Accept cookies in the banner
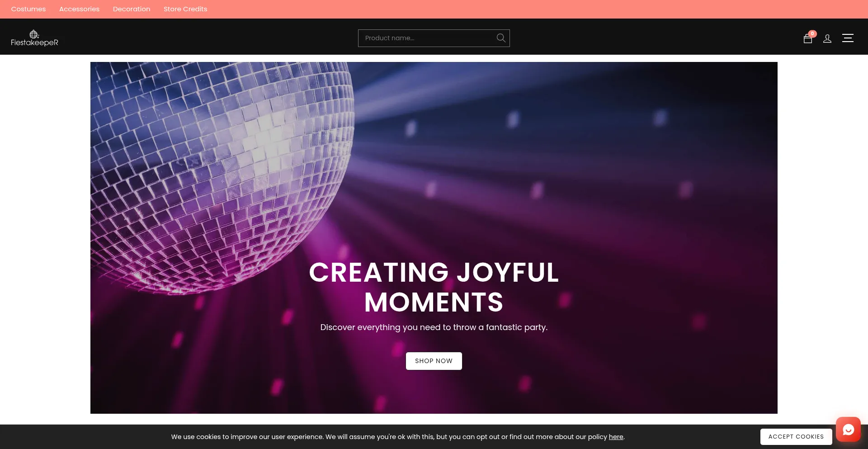 pyautogui.click(x=796, y=437)
